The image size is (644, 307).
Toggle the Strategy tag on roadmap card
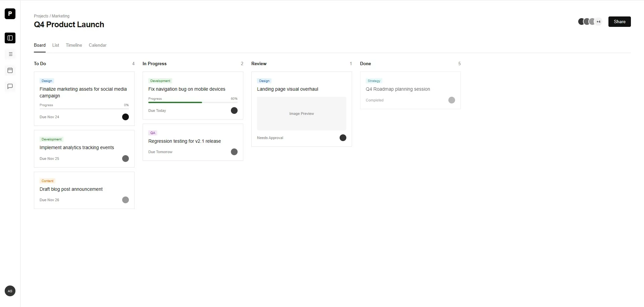(374, 81)
